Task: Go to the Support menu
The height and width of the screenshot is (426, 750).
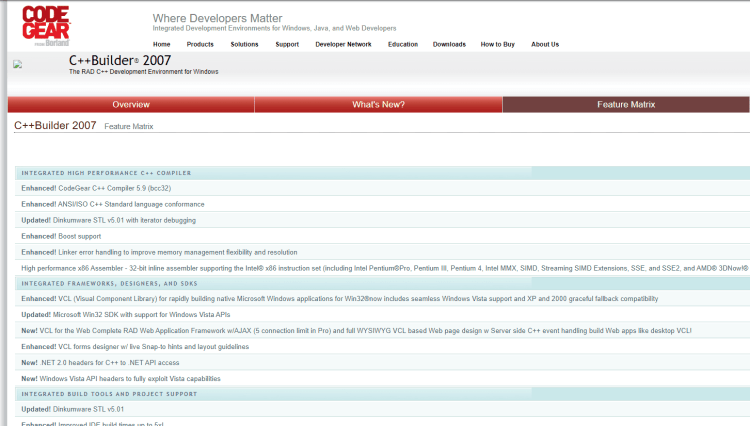Action: tap(287, 44)
